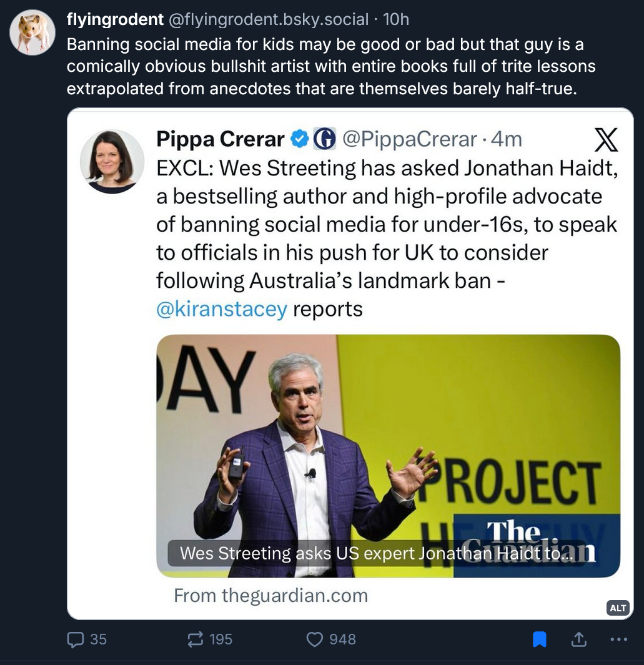Click the @flyingrodent.bsky.social handle

(269, 19)
